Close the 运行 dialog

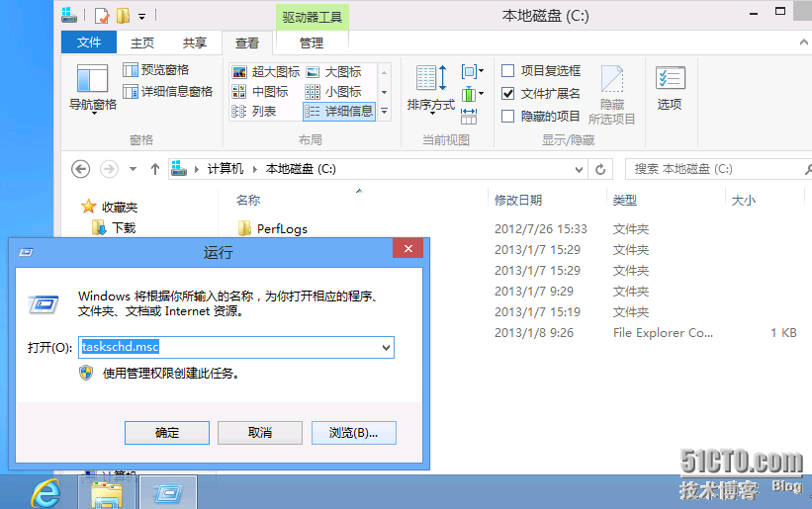tap(408, 249)
